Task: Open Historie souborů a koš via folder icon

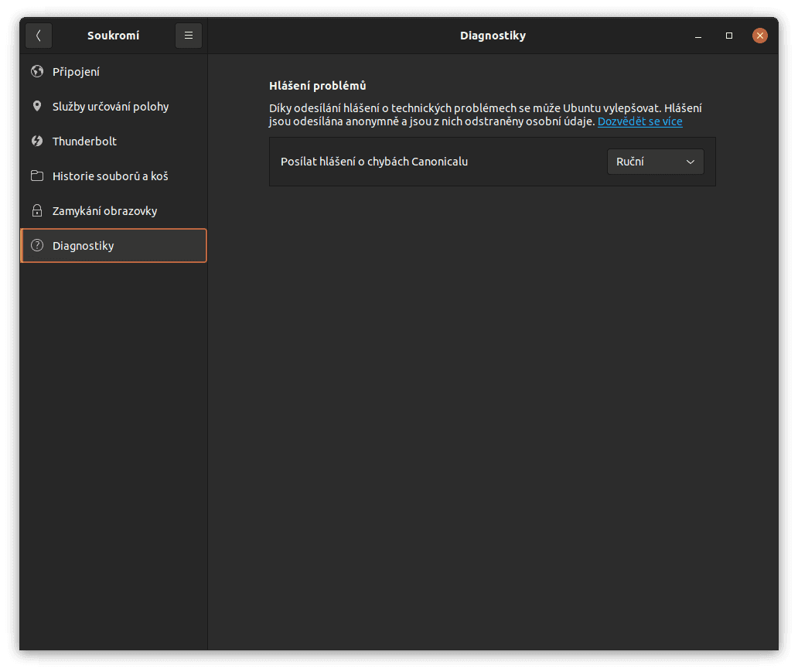Action: tap(36, 176)
